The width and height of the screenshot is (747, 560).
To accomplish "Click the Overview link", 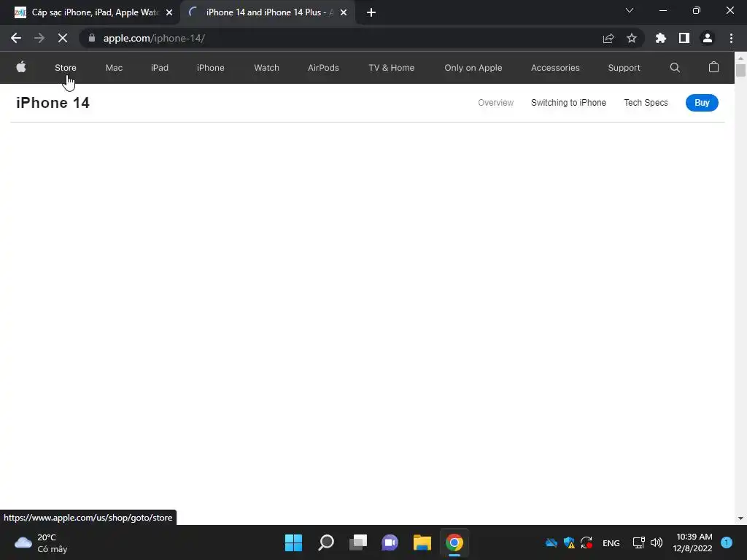I will click(496, 103).
